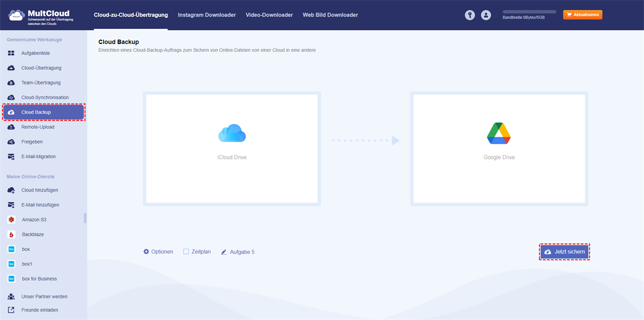Click the Cloud-Synchronisation icon
This screenshot has height=320, width=644.
(x=11, y=98)
